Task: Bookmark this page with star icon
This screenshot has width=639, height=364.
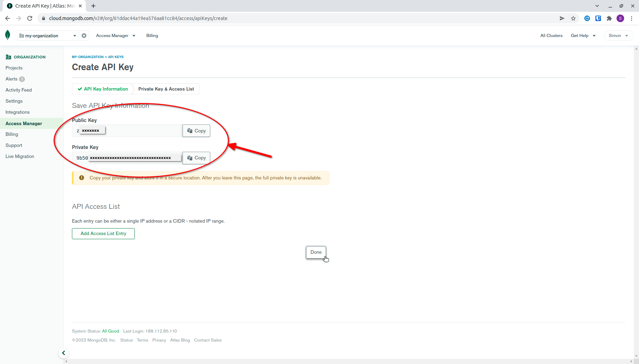Action: tap(573, 18)
